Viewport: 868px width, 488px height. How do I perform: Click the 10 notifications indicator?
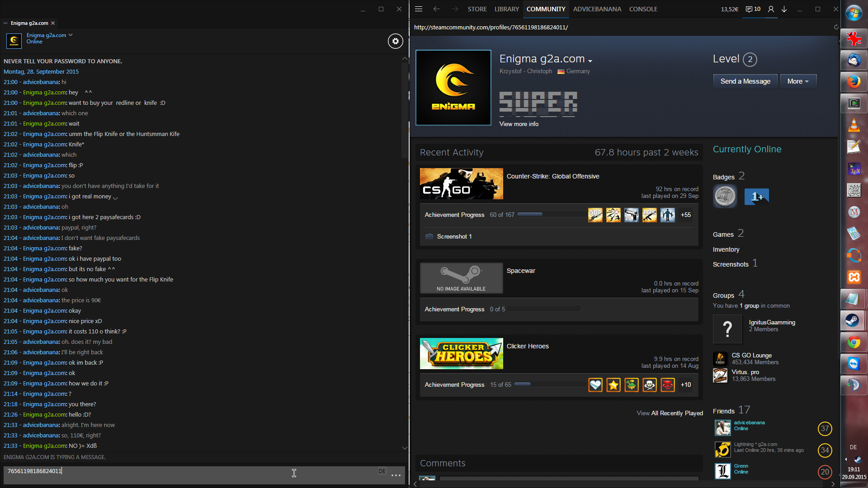pos(753,9)
